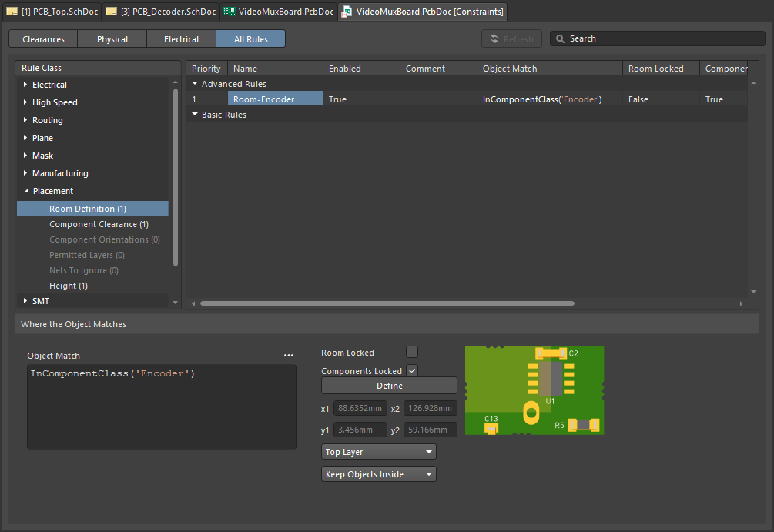Click the up arrow of rule class scrollbar
This screenshot has width=774, height=532.
176,82
